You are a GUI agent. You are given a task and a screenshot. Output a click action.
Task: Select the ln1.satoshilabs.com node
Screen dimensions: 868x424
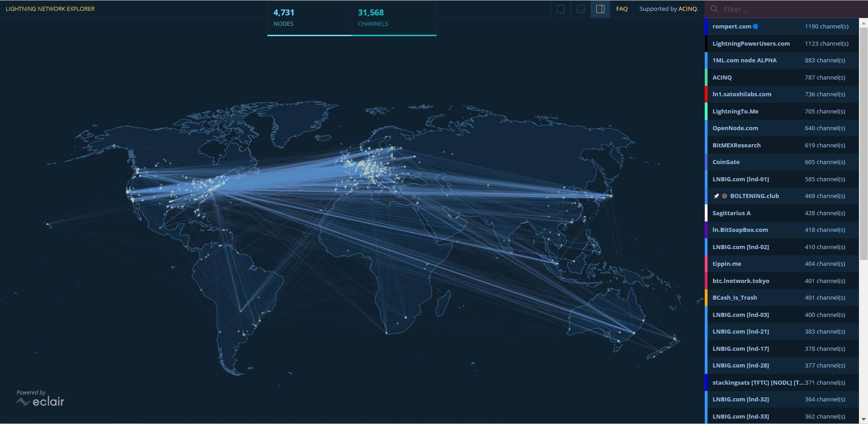click(x=782, y=94)
